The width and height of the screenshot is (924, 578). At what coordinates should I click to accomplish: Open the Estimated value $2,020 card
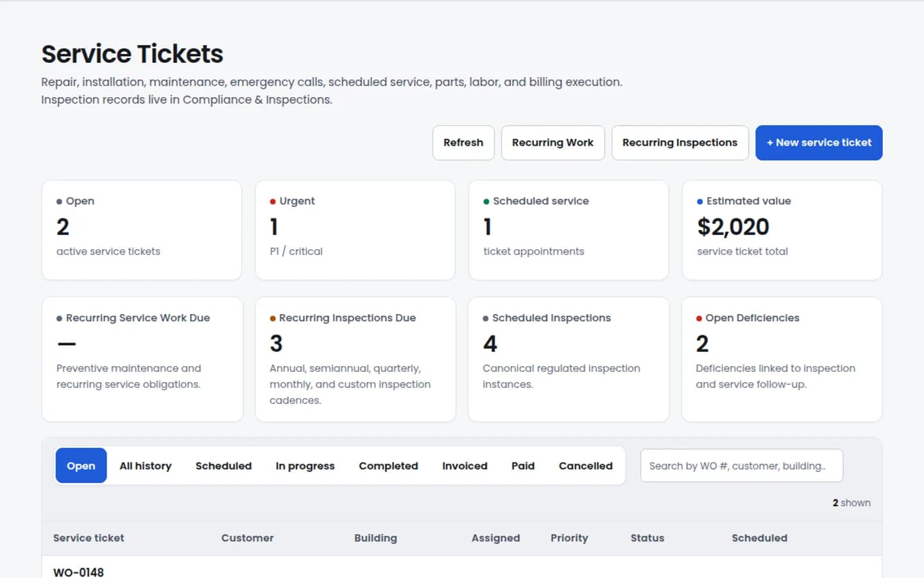782,230
